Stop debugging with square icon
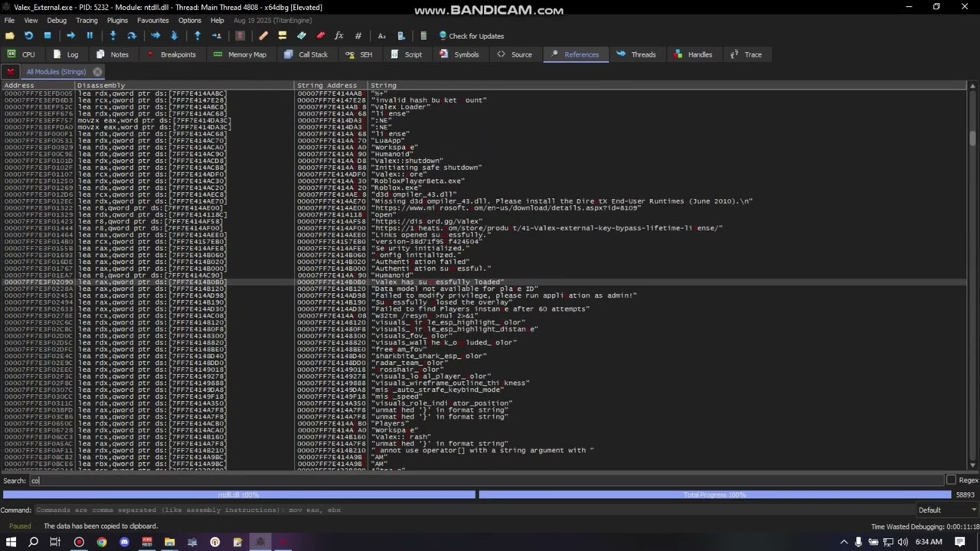980x551 pixels. (47, 36)
